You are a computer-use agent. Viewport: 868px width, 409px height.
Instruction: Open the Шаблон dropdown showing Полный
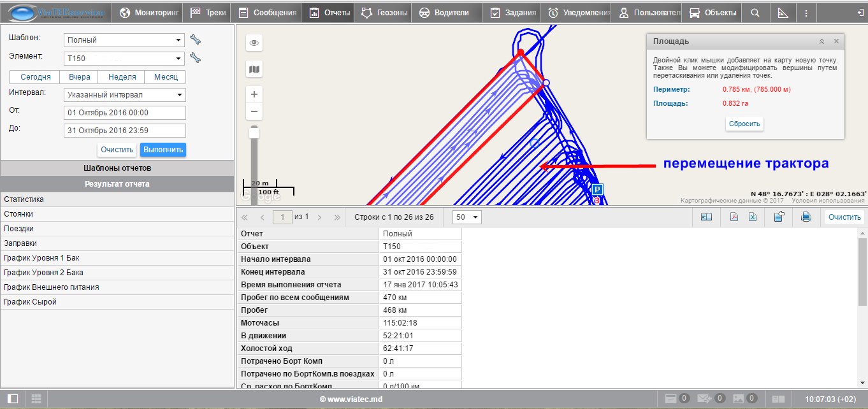click(x=124, y=40)
